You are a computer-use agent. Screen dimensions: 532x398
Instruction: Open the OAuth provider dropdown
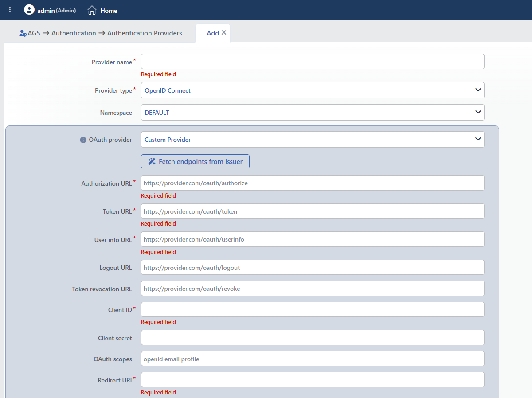click(313, 140)
